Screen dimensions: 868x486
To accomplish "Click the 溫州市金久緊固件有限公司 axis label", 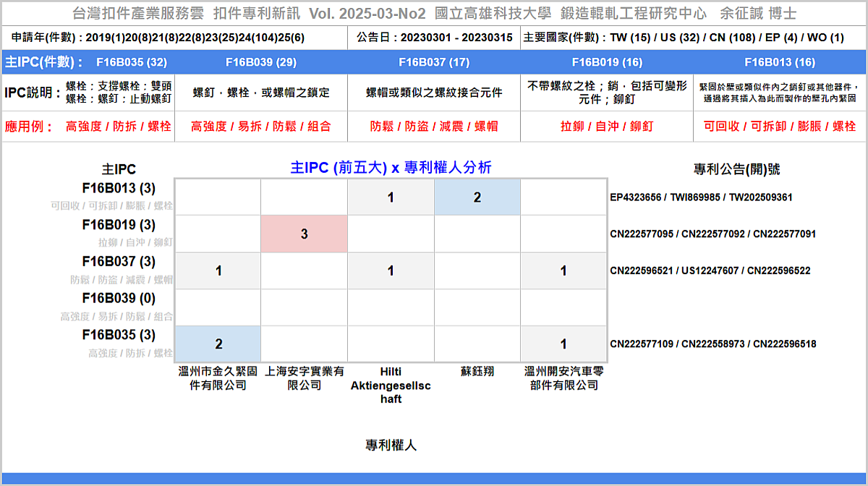I will click(218, 378).
